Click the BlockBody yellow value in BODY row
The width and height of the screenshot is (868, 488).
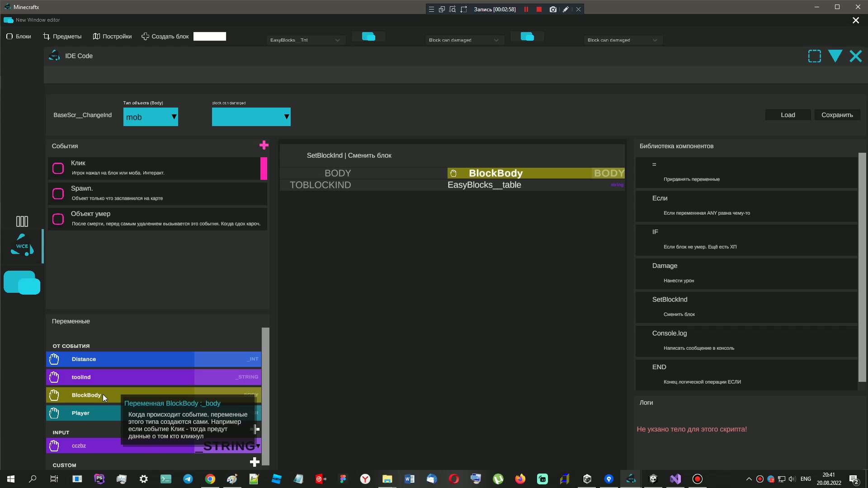pos(536,173)
